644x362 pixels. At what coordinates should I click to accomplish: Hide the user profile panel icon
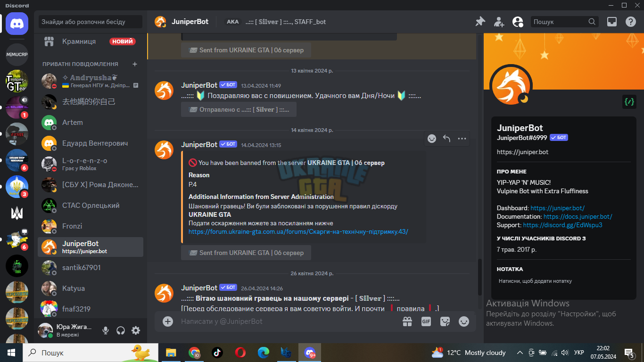518,22
